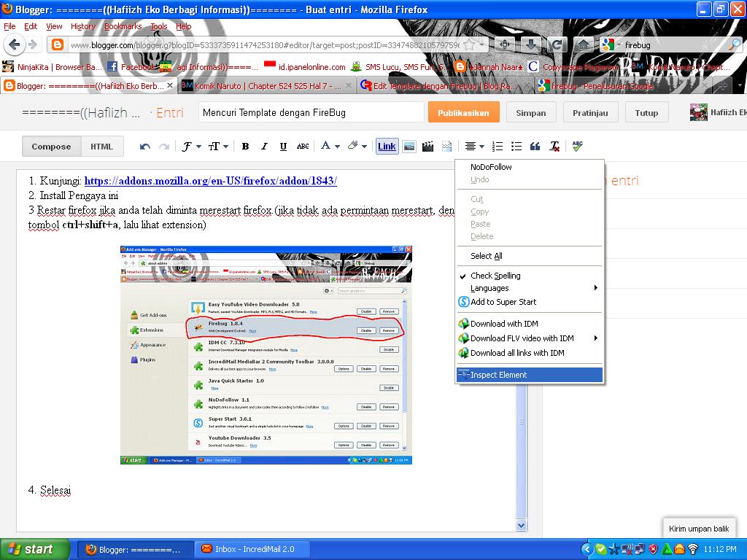This screenshot has width=747, height=560.
Task: Insert numbered list
Action: 498,147
